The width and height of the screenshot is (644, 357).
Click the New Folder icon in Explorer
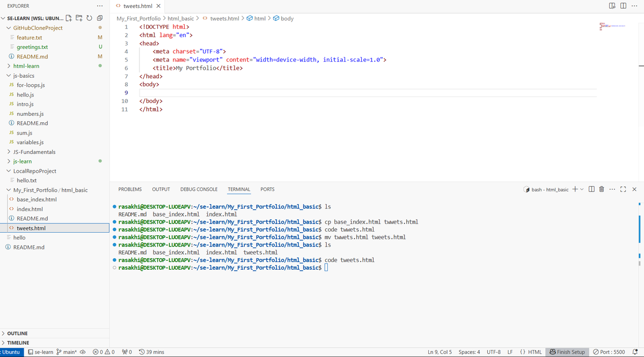click(x=79, y=18)
